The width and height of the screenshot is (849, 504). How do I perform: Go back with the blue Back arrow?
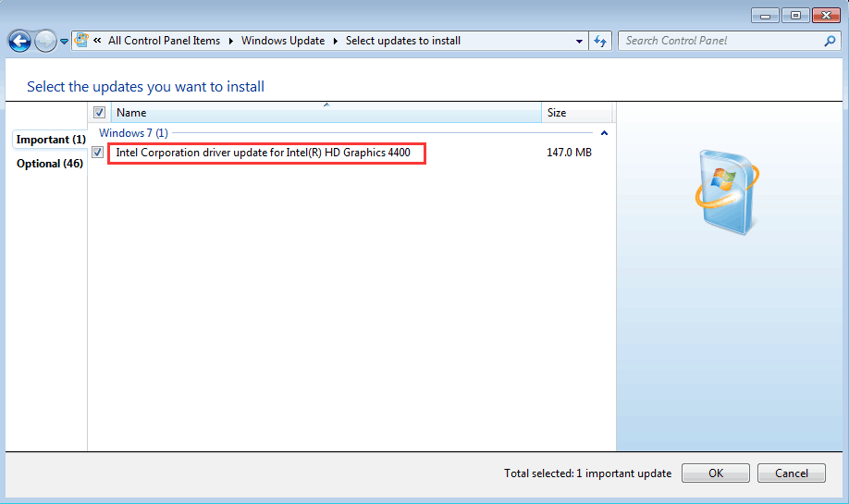point(19,41)
